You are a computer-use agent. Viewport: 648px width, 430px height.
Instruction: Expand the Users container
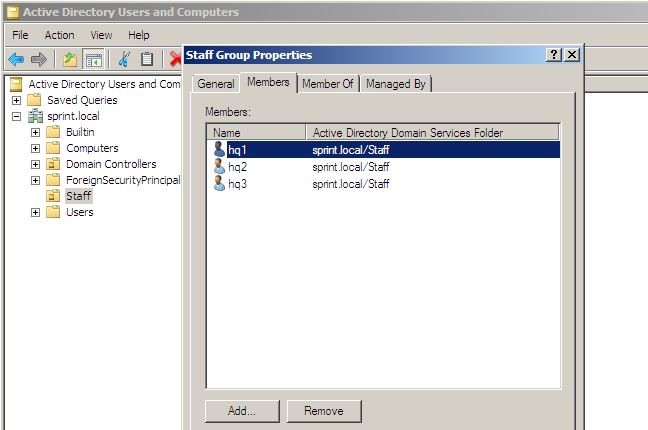[x=36, y=212]
